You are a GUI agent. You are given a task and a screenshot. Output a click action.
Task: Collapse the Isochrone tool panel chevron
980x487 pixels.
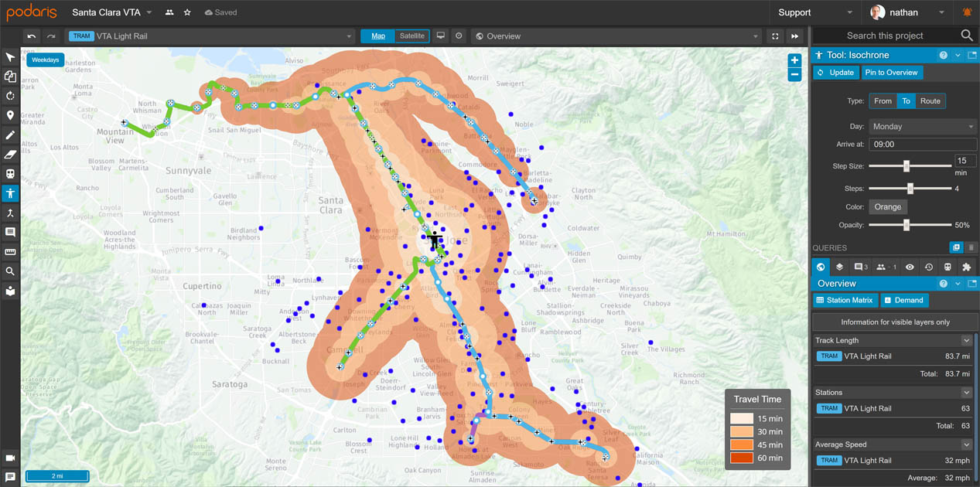(x=958, y=55)
